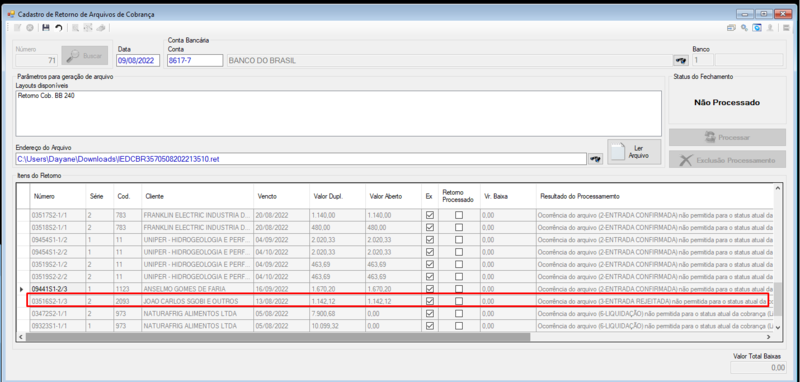Click the greyed-out user icon in the top-right toolbar
This screenshot has width=800, height=382.
770,28
